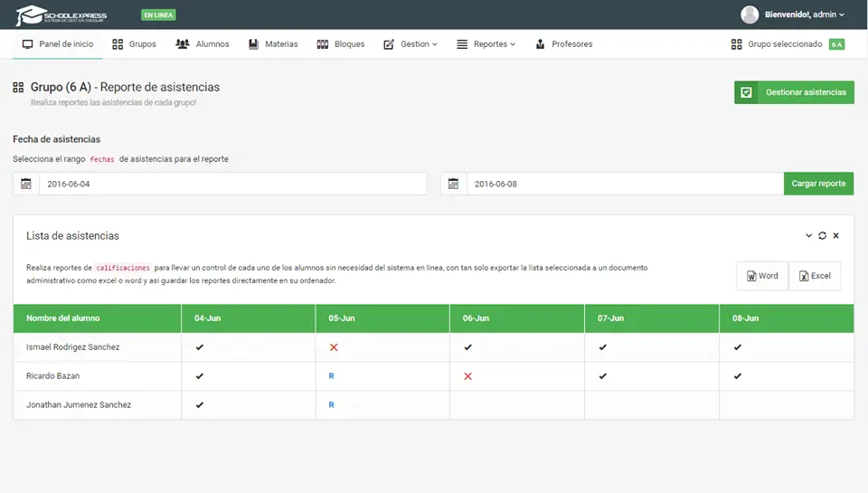Open the Grupos menu item
This screenshot has height=493, width=868.
134,43
